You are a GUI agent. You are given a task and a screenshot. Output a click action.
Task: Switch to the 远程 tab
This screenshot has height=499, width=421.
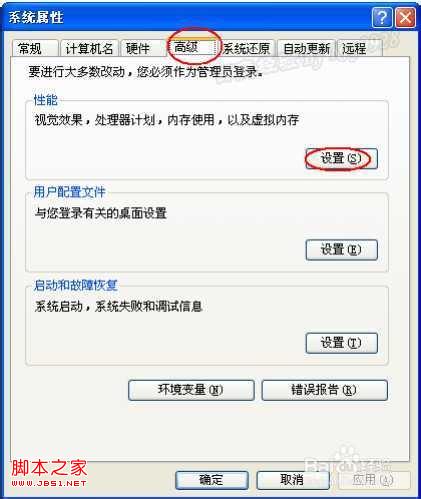pos(359,49)
